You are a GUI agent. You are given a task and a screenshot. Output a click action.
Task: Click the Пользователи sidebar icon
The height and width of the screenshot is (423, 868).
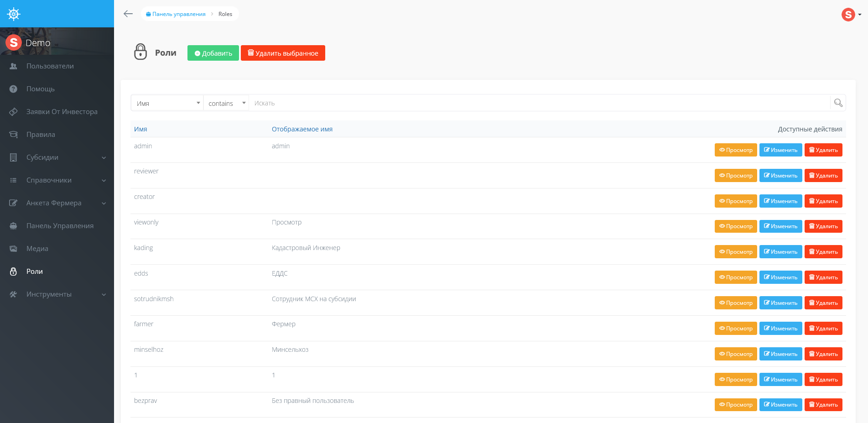(13, 66)
